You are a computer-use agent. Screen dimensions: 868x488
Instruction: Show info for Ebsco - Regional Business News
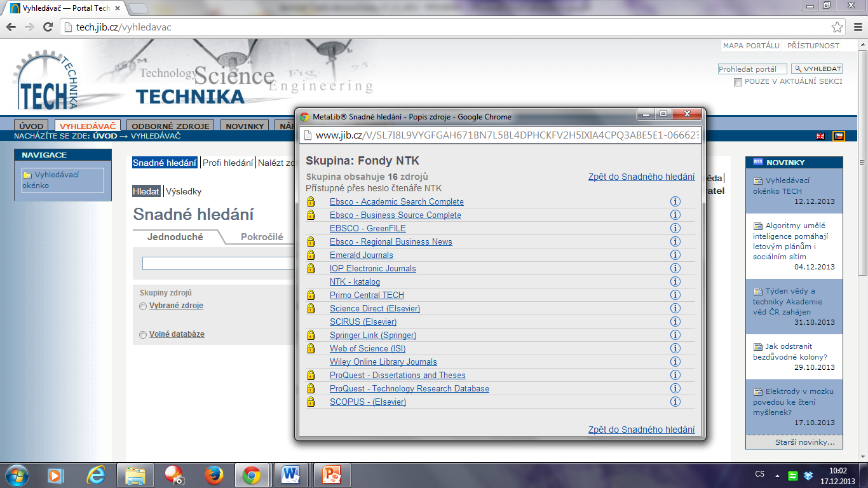(x=675, y=241)
